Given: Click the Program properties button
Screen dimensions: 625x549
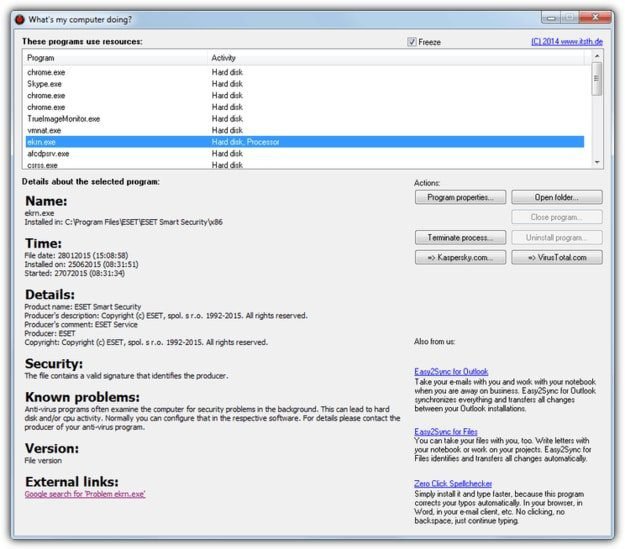Looking at the screenshot, I should (460, 197).
